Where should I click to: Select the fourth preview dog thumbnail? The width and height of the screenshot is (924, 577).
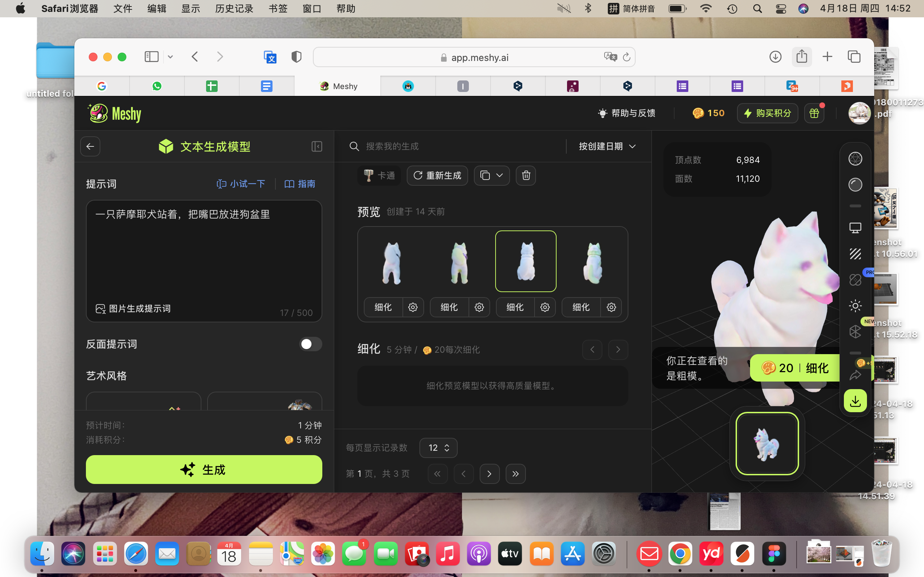[593, 262]
